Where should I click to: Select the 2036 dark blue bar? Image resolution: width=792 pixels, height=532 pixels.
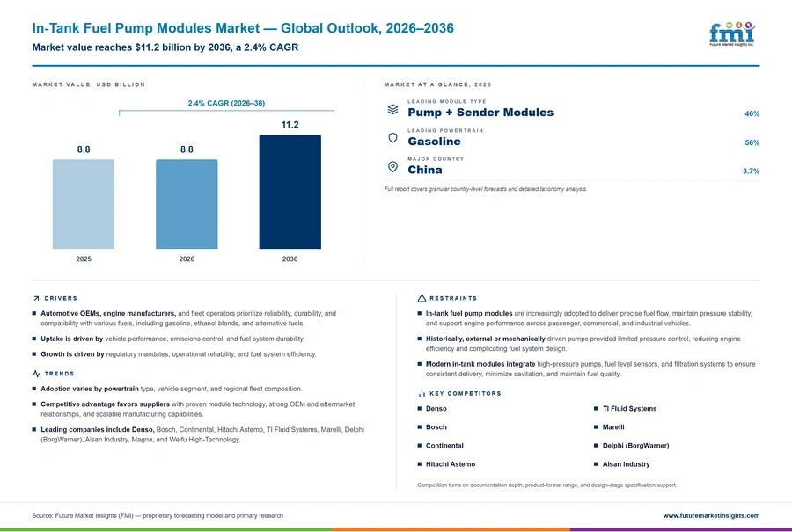pos(290,192)
